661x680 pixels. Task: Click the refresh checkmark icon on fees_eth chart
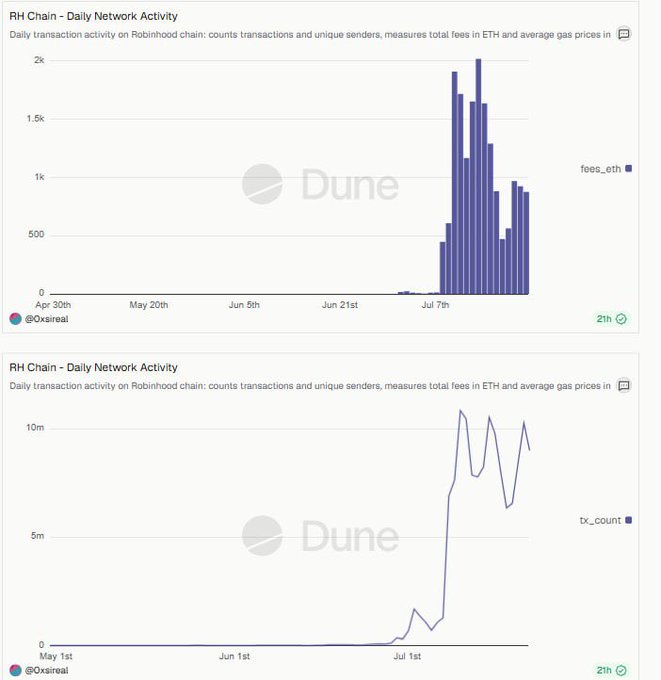click(x=622, y=319)
